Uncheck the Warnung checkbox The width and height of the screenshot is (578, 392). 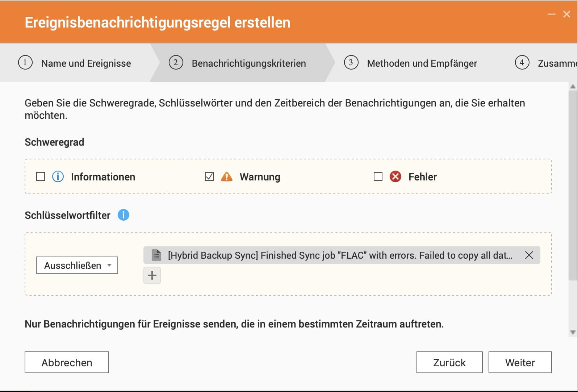click(x=209, y=176)
